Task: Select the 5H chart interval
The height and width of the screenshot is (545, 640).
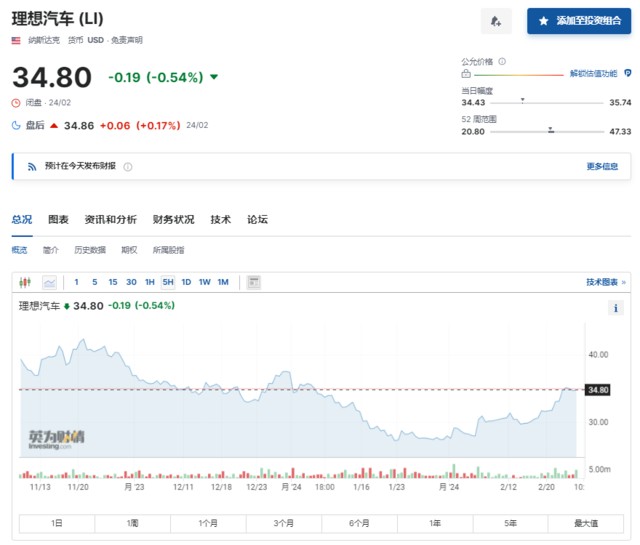Action: 168,282
